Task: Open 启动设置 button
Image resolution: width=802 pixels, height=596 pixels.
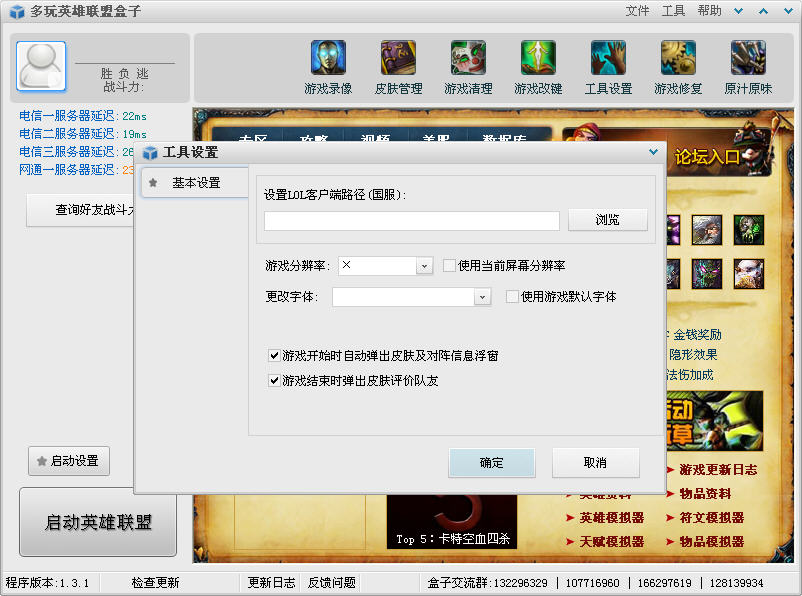Action: click(x=69, y=461)
